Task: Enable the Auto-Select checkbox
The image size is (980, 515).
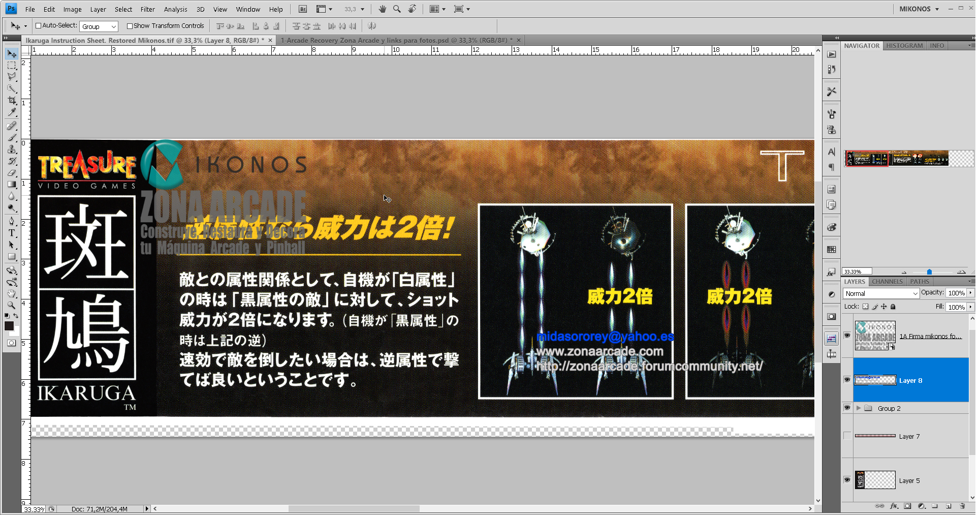Action: click(x=38, y=25)
